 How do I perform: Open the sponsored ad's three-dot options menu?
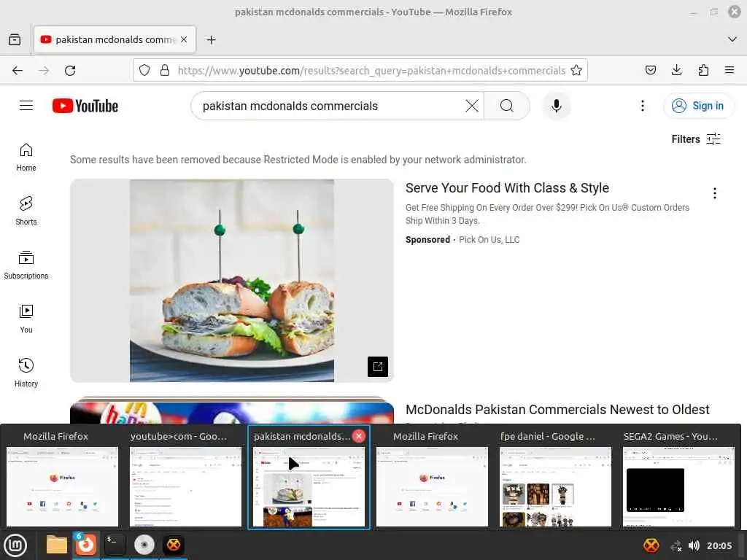pos(715,192)
